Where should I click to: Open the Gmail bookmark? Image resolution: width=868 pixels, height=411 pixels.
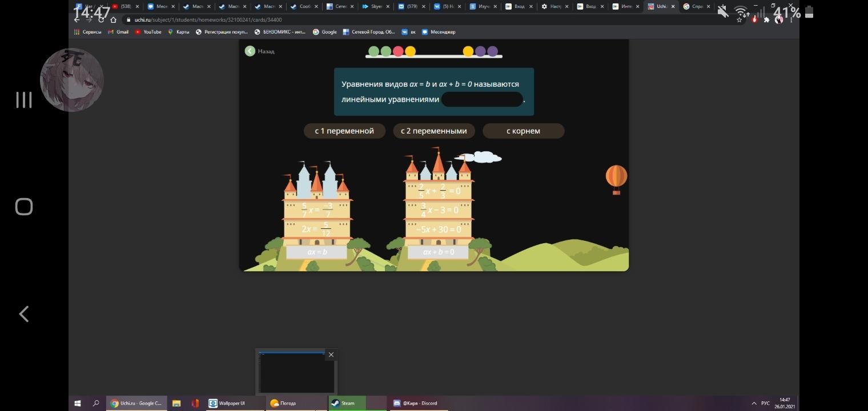tap(118, 32)
